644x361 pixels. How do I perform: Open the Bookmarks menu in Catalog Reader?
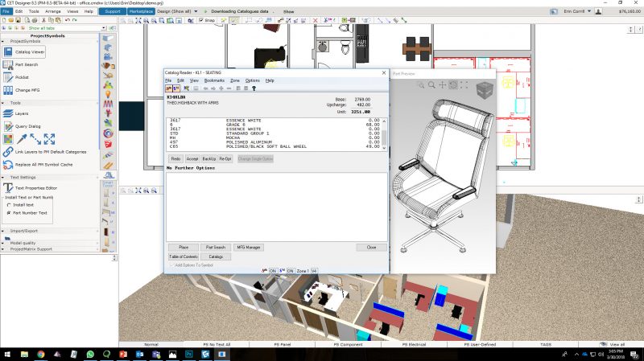point(214,80)
